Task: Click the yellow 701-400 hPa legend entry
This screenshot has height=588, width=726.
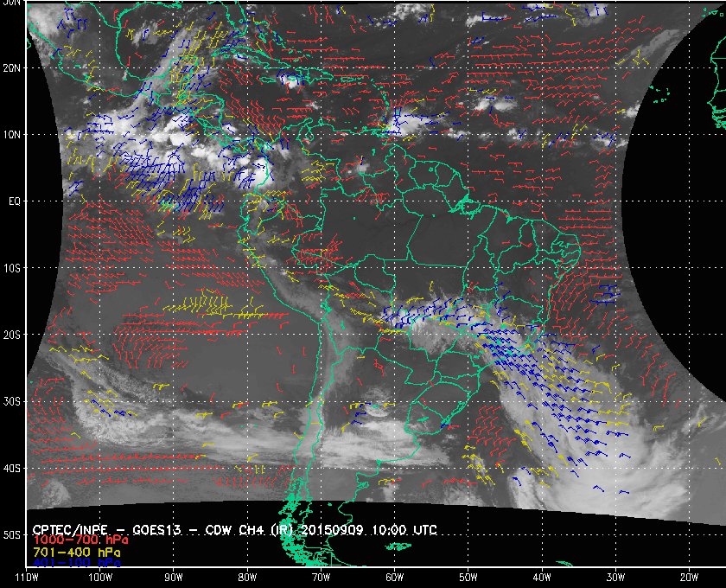Action: tap(75, 551)
